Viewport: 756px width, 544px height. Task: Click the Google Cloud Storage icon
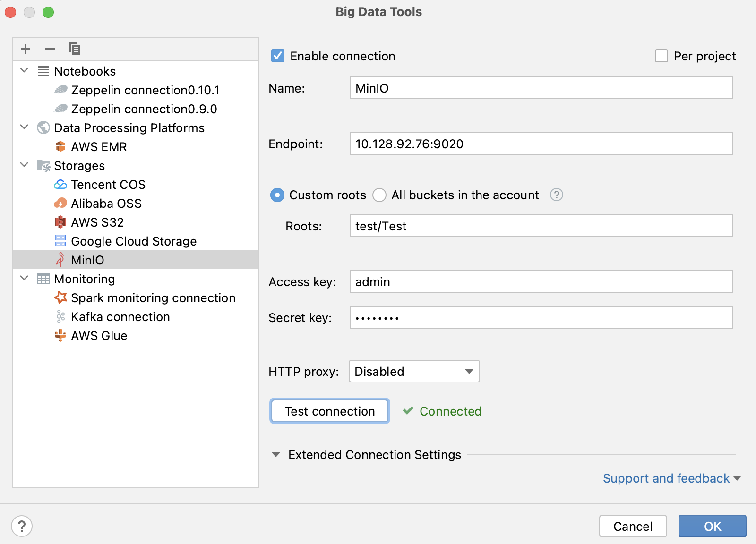click(60, 241)
